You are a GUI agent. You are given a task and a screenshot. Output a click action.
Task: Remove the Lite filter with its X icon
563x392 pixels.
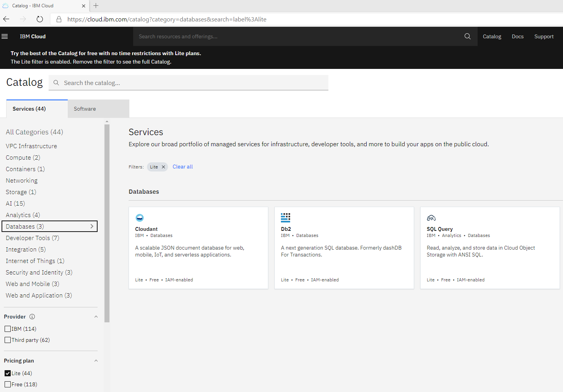[x=163, y=167]
